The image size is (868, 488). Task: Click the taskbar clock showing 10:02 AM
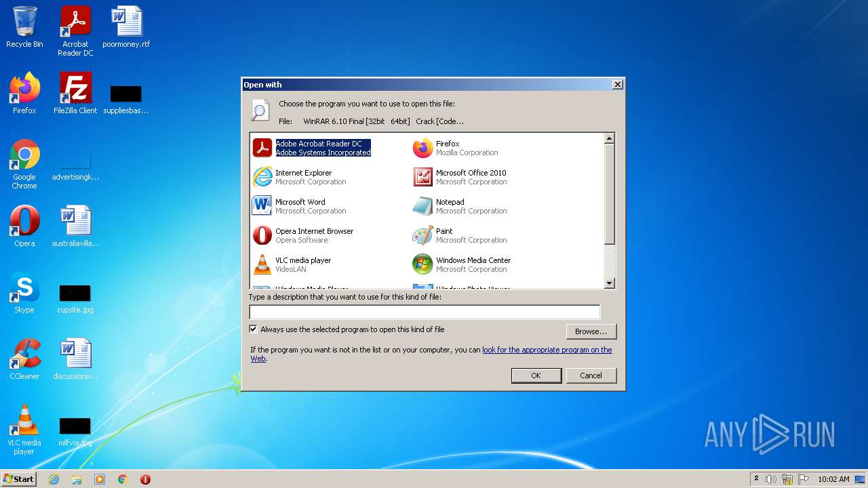(x=833, y=479)
